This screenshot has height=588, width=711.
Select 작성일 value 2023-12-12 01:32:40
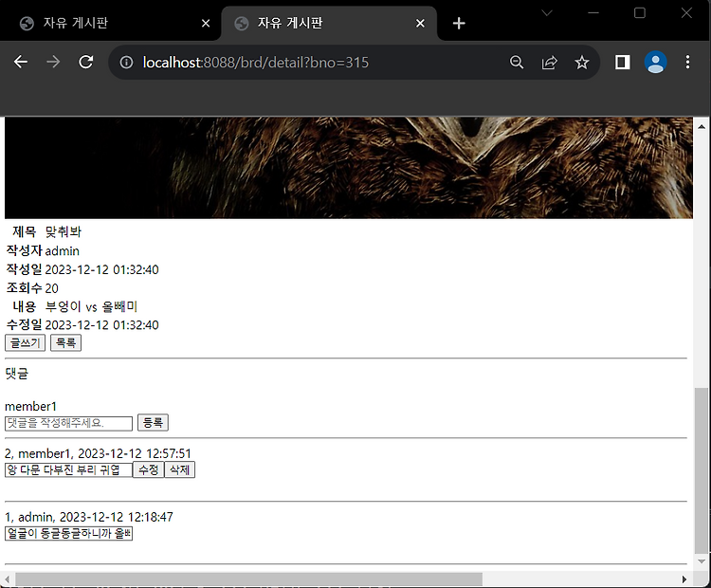(x=102, y=269)
